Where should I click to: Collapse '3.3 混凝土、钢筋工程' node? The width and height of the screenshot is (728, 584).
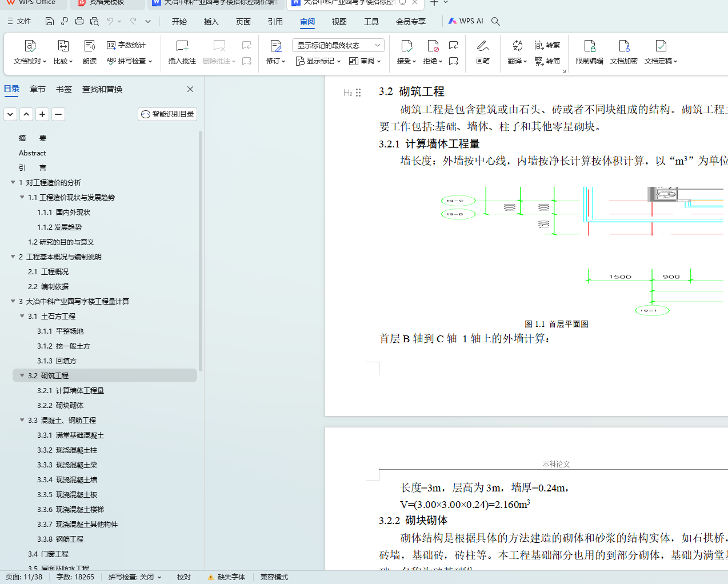click(22, 420)
